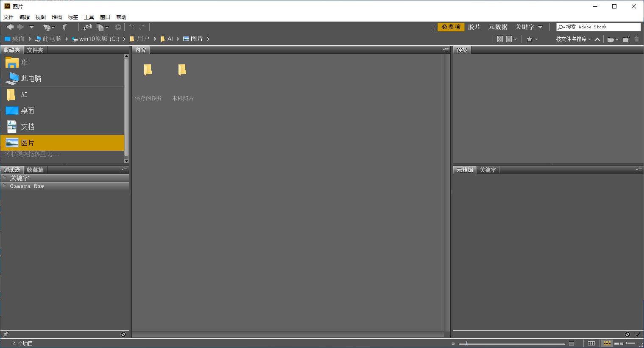Open the star rating filter dropdown
This screenshot has height=348, width=644.
coord(532,39)
